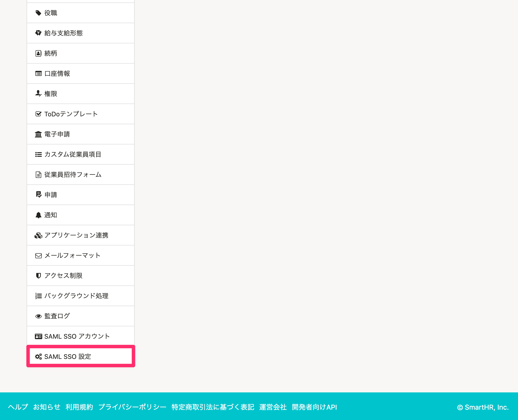This screenshot has height=420, width=518.
Task: Click the list card icon beside 口座情報
Action: click(38, 73)
